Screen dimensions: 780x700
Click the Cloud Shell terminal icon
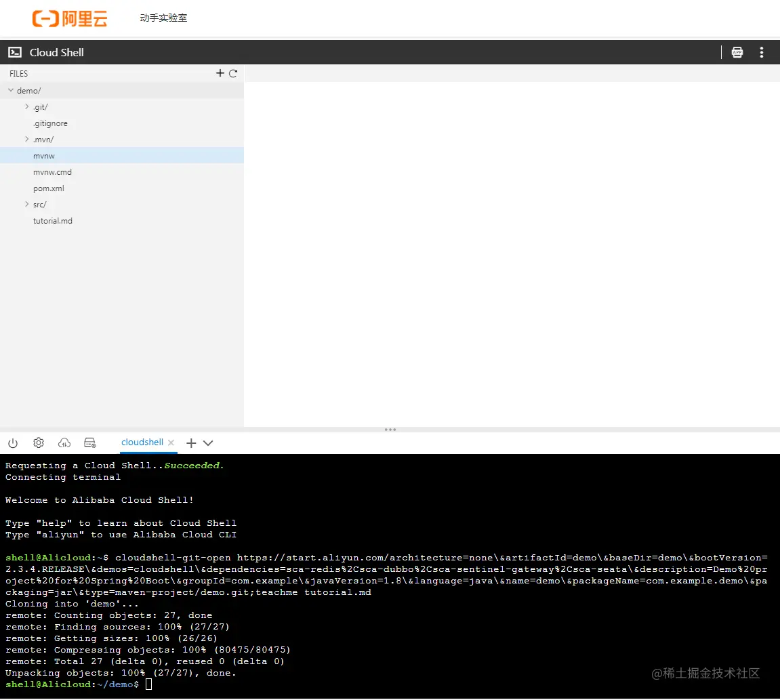tap(15, 52)
